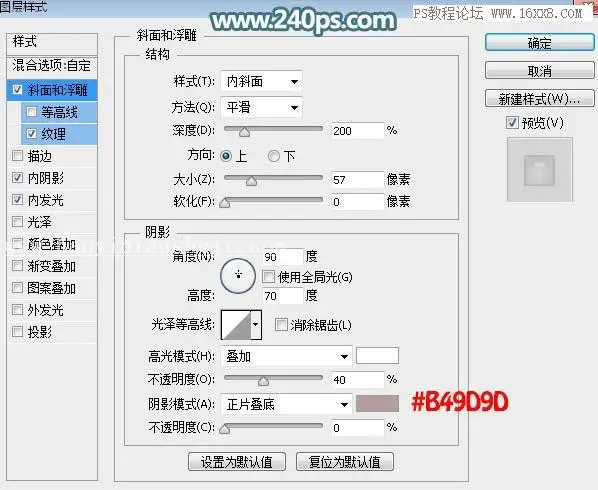
Task: Open the 投影 settings entry
Action: (x=40, y=332)
